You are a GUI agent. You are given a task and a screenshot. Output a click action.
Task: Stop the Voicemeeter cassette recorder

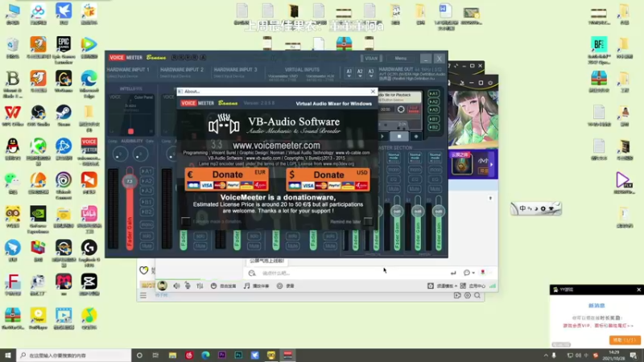399,136
